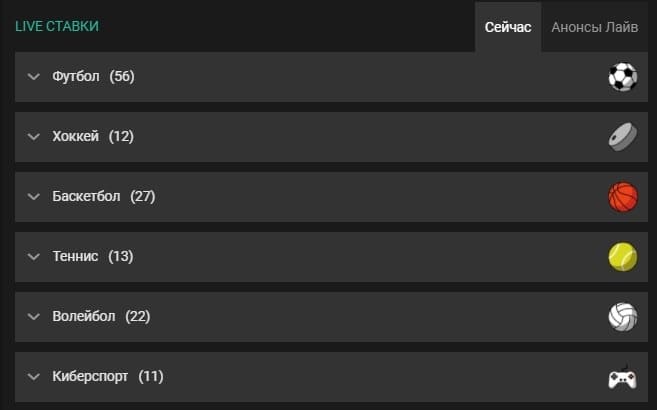Select the Футбол (56) label
This screenshot has width=657, height=410.
click(93, 77)
